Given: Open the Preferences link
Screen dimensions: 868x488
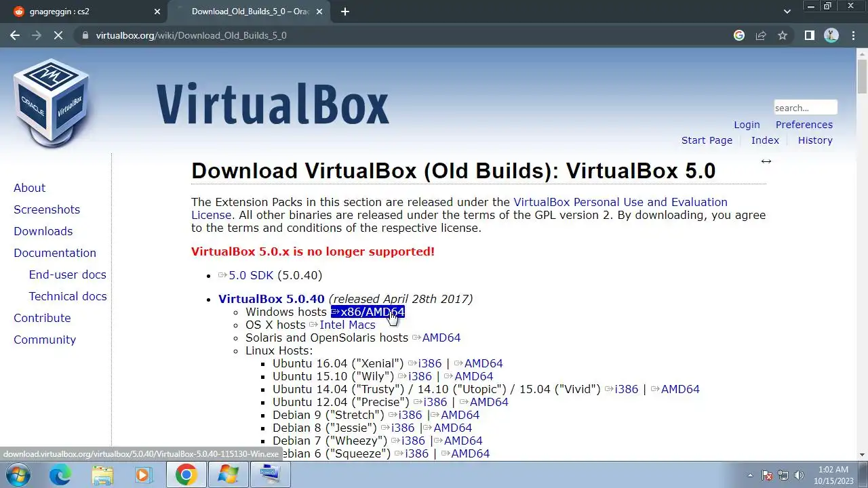Looking at the screenshot, I should click(x=804, y=125).
